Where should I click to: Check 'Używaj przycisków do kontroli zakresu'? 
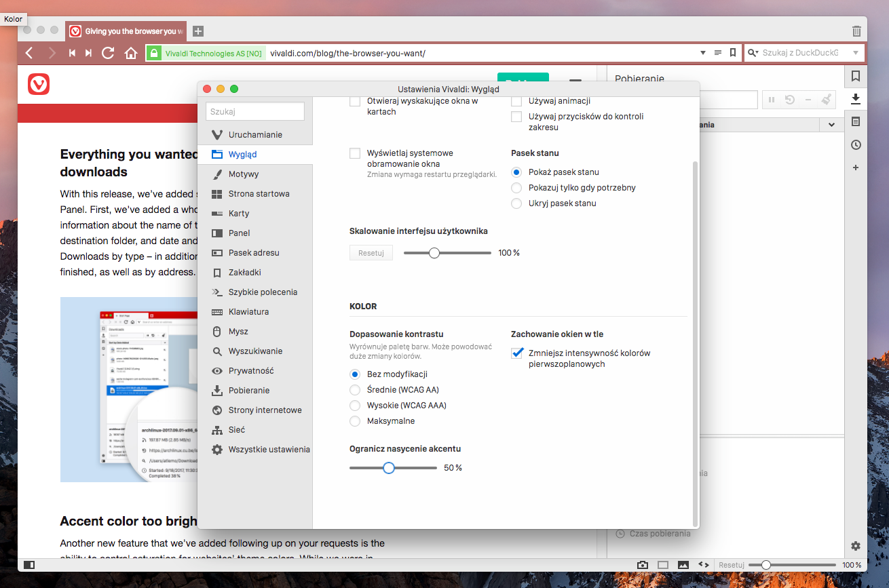pos(516,117)
